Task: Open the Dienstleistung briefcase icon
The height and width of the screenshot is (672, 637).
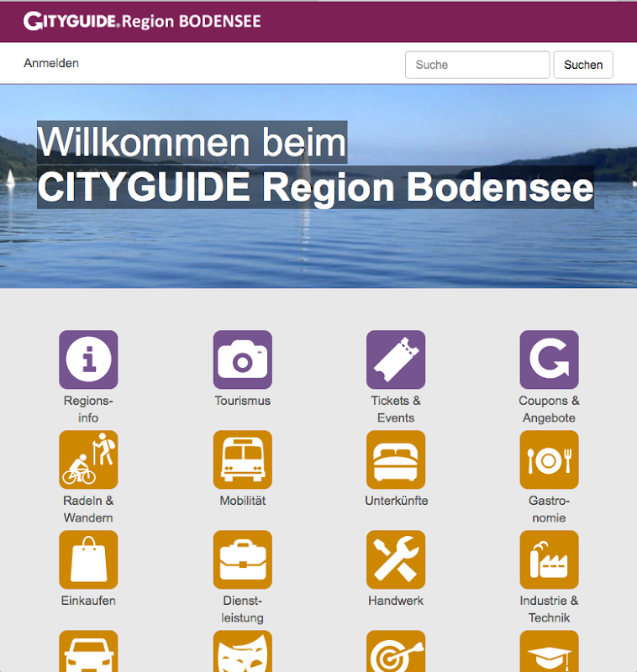Action: click(243, 559)
